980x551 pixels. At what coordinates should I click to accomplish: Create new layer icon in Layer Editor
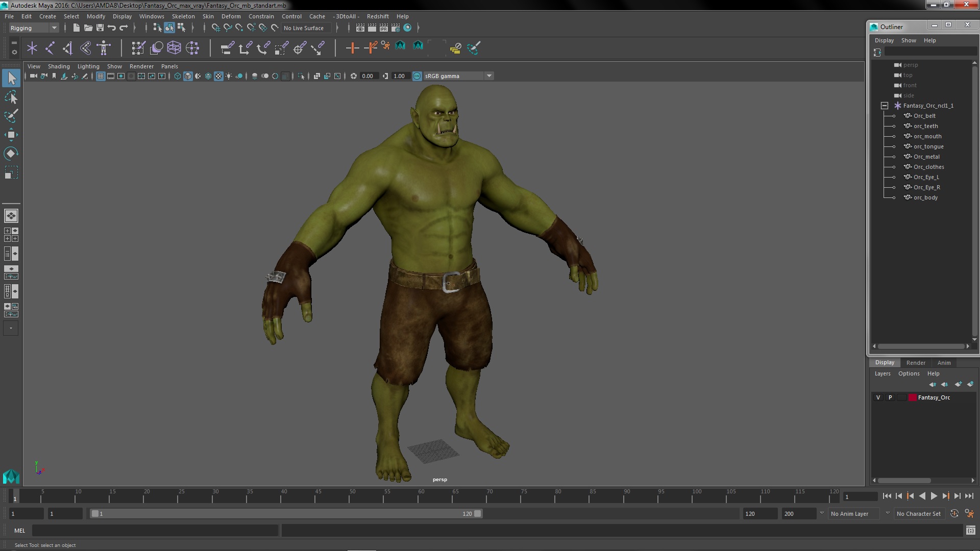coord(958,384)
